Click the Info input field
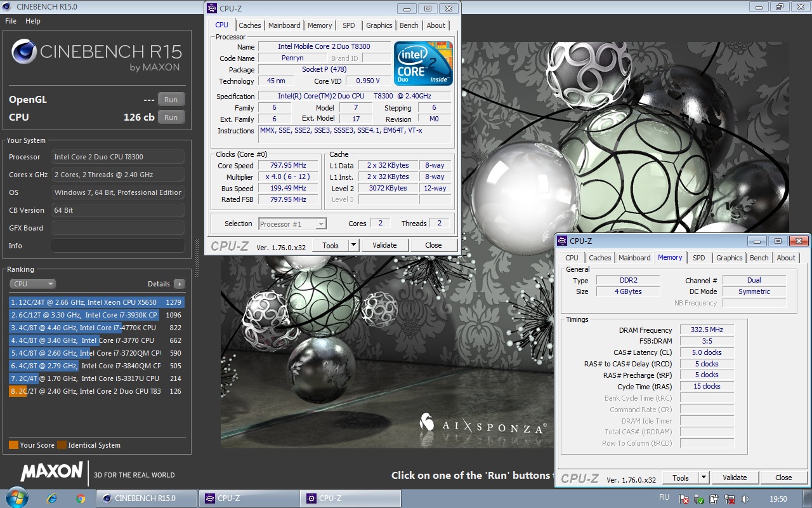The image size is (812, 508). point(118,246)
